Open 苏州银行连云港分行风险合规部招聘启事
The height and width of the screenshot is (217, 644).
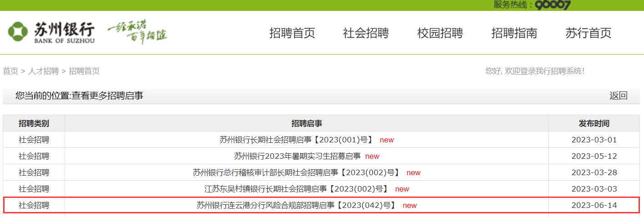pos(296,205)
